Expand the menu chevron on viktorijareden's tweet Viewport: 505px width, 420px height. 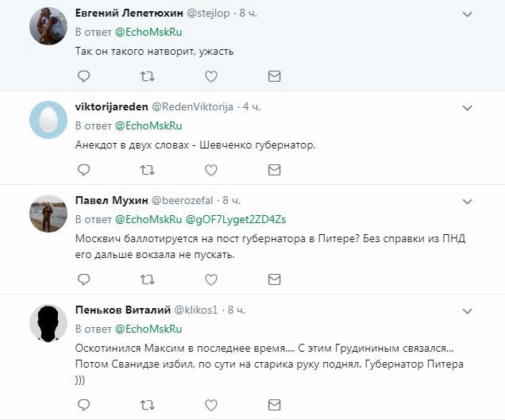coord(468,108)
